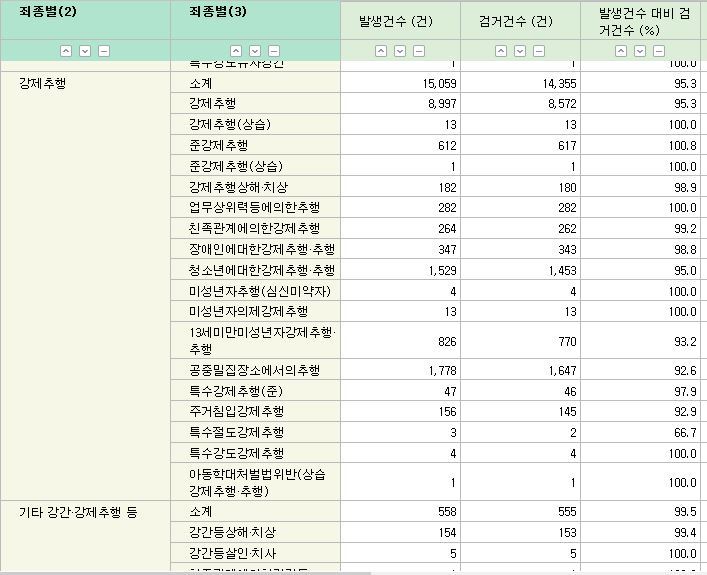Screen dimensions: 707x575
Task: Sort 죄종별(3) column descending with down arrow
Action: coord(255,51)
